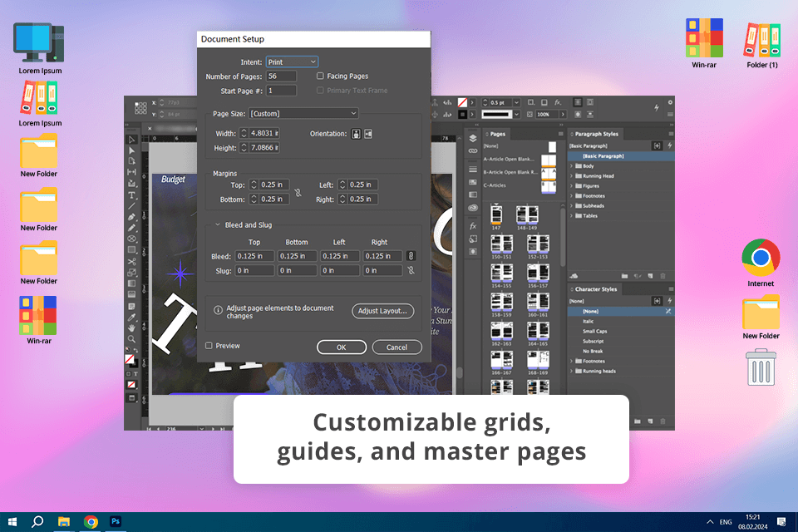
Task: Enable the Facing Pages checkbox
Action: [320, 76]
